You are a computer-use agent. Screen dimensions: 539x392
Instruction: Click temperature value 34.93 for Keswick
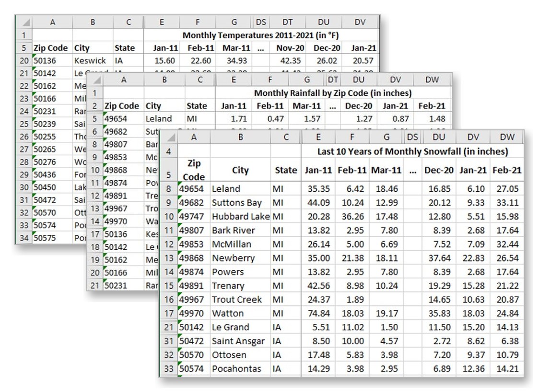click(x=234, y=61)
